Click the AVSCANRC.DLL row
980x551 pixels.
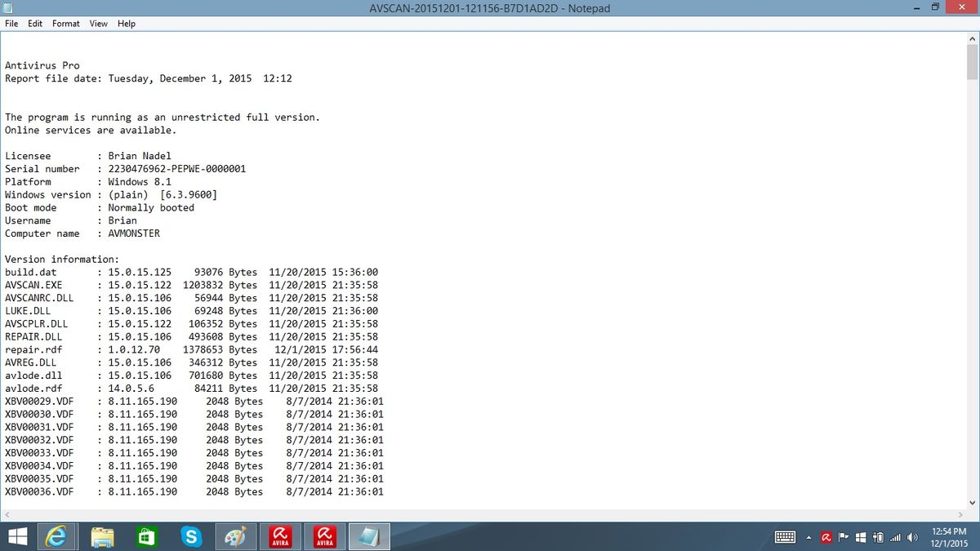click(192, 298)
